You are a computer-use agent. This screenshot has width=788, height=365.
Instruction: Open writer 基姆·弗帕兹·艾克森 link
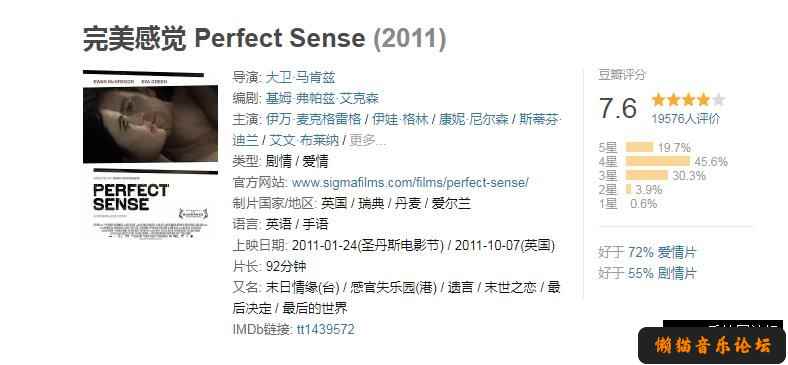(322, 98)
